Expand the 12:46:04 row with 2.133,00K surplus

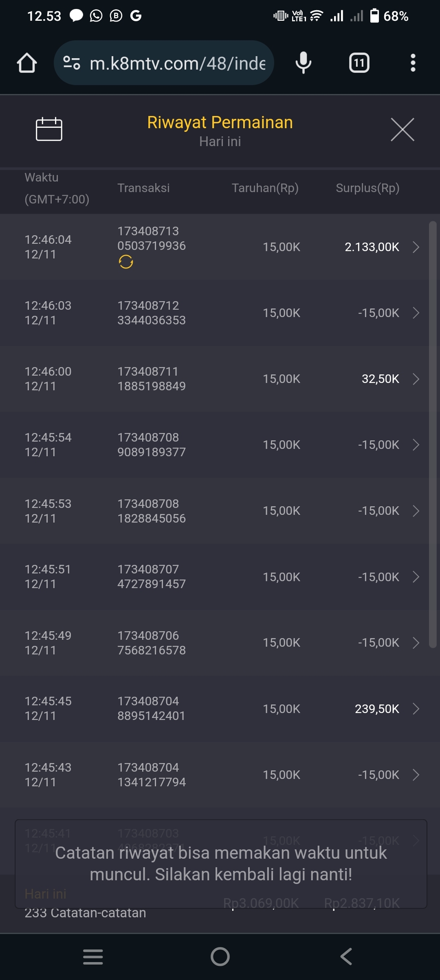[416, 247]
